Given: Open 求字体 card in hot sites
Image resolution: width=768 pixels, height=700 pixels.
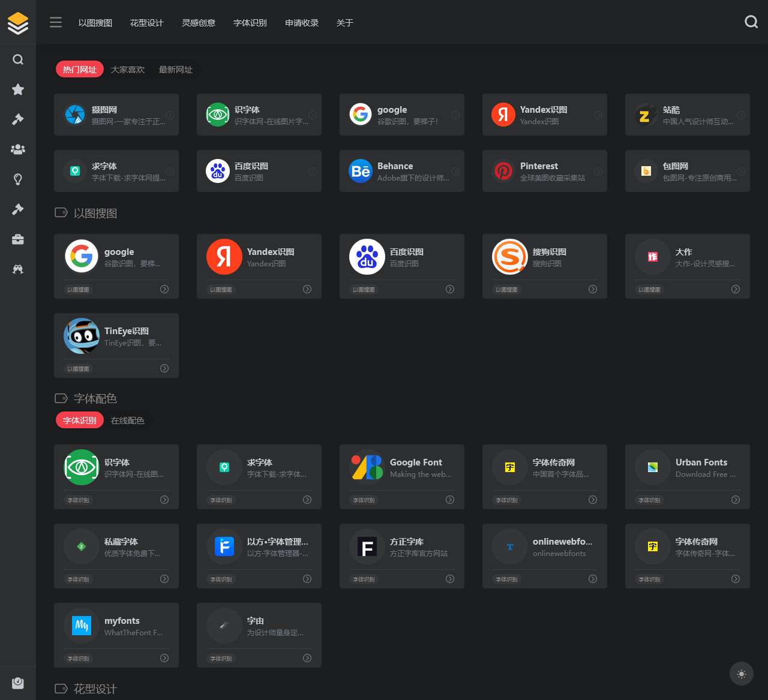Looking at the screenshot, I should [x=116, y=171].
